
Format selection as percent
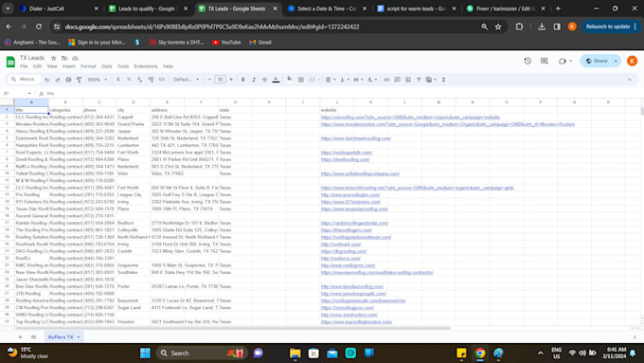point(129,80)
